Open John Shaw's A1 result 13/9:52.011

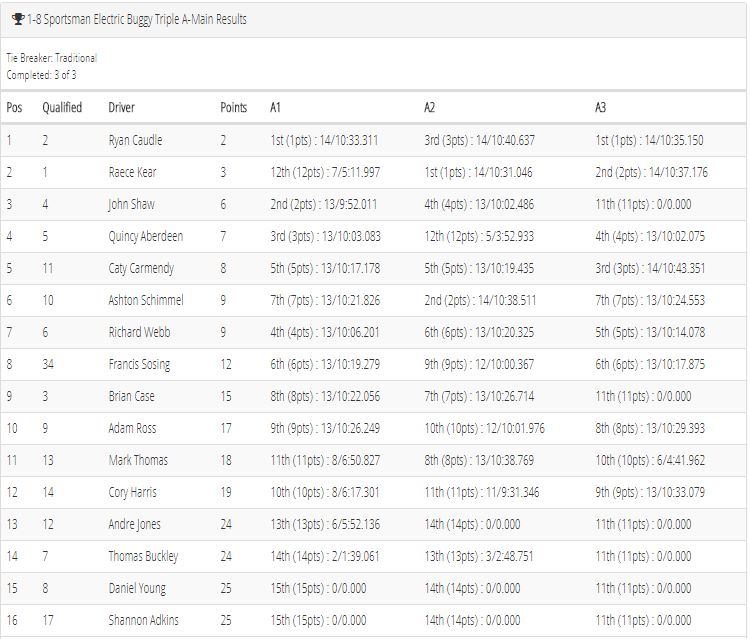[324, 204]
